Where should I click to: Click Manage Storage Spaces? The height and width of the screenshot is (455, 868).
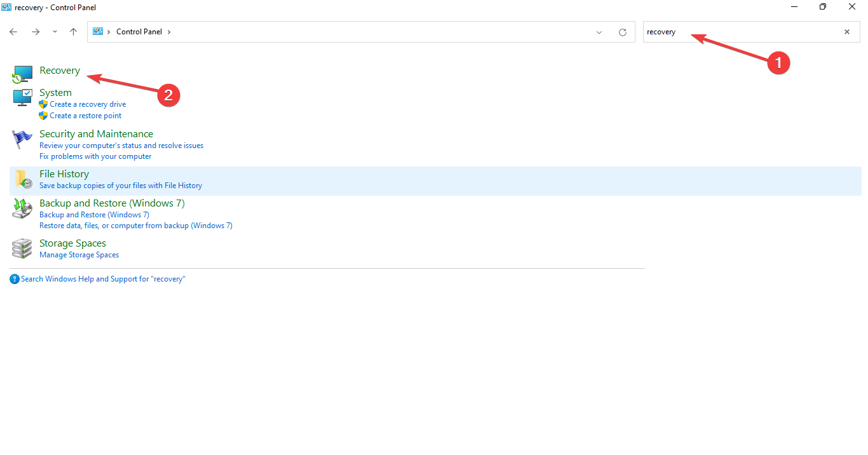[x=79, y=255]
